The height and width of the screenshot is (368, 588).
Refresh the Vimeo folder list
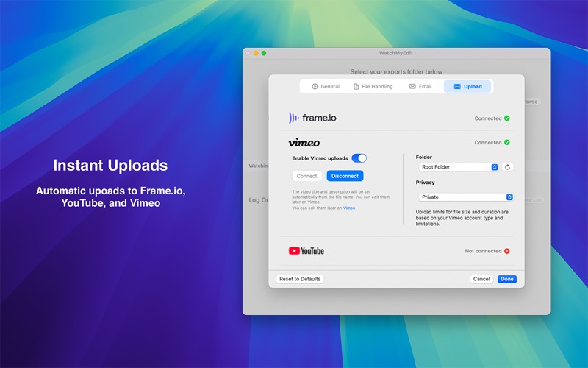point(507,167)
